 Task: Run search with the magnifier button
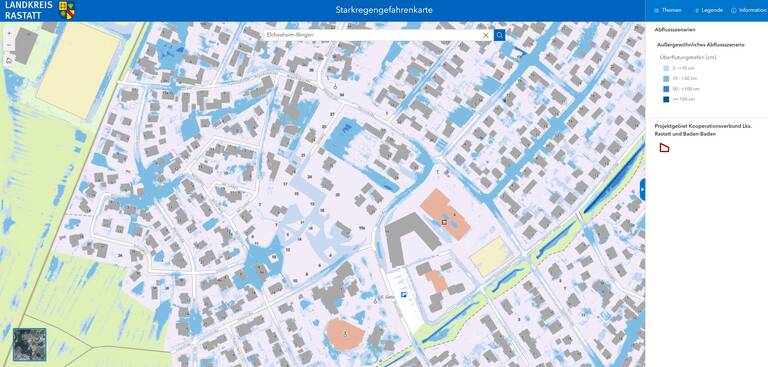point(500,35)
